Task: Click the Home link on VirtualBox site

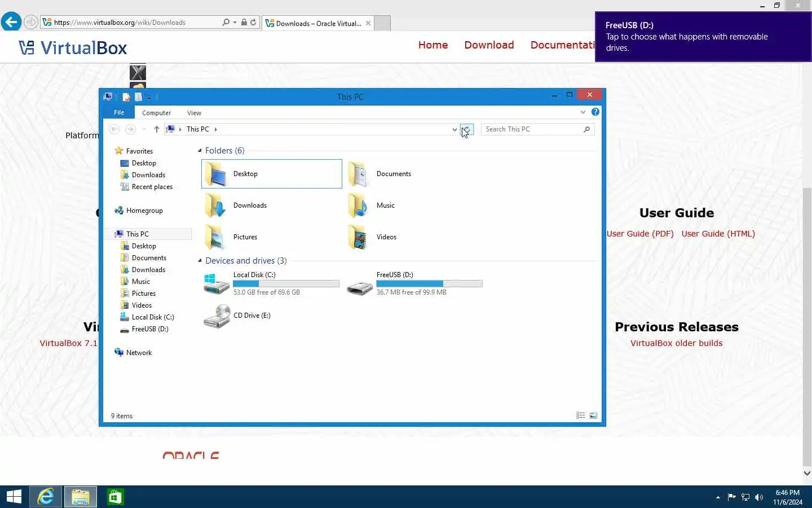Action: pyautogui.click(x=433, y=45)
